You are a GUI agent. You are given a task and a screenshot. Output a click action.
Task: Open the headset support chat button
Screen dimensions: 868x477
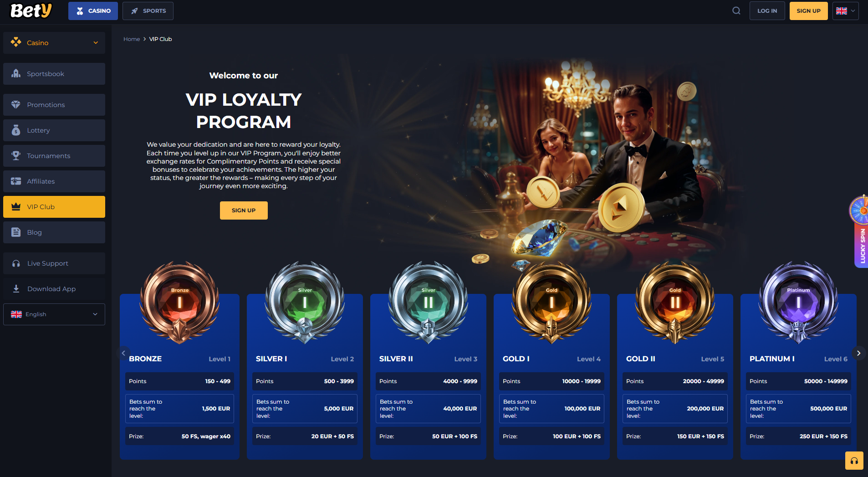point(854,461)
